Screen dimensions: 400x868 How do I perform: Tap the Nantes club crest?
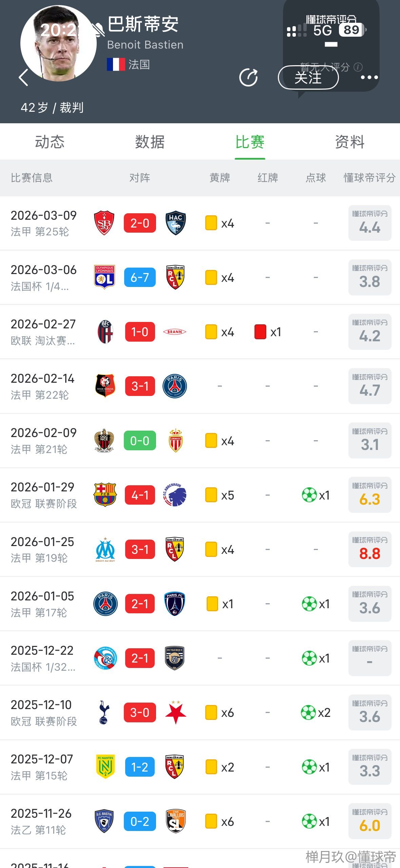point(105,766)
